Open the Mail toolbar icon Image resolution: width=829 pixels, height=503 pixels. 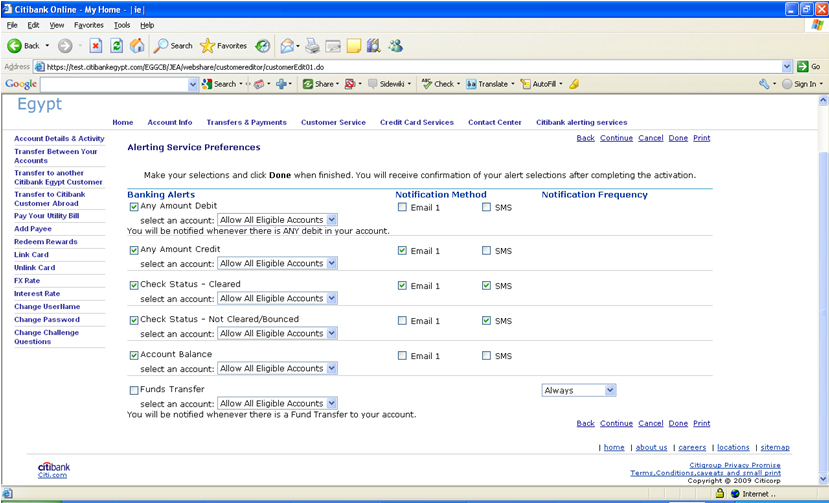click(287, 46)
